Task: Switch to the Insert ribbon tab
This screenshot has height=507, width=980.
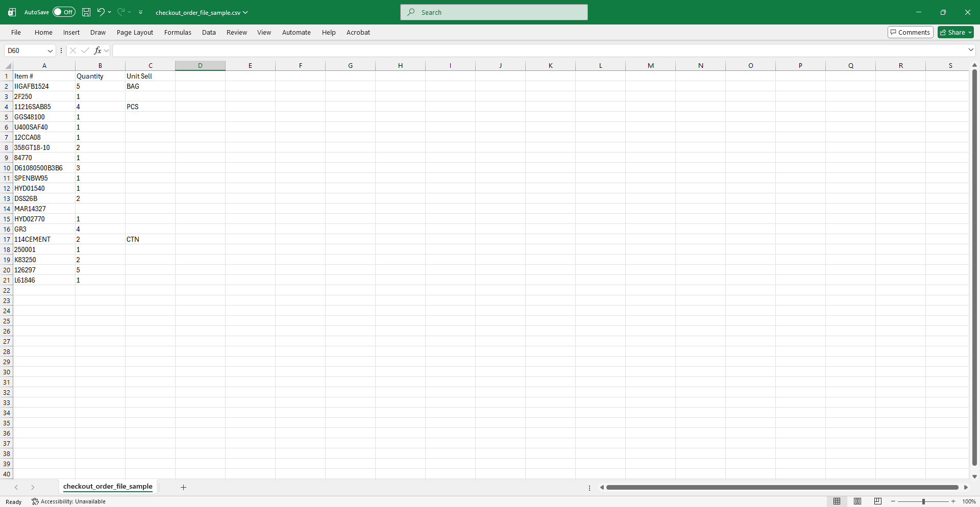Action: (x=71, y=32)
